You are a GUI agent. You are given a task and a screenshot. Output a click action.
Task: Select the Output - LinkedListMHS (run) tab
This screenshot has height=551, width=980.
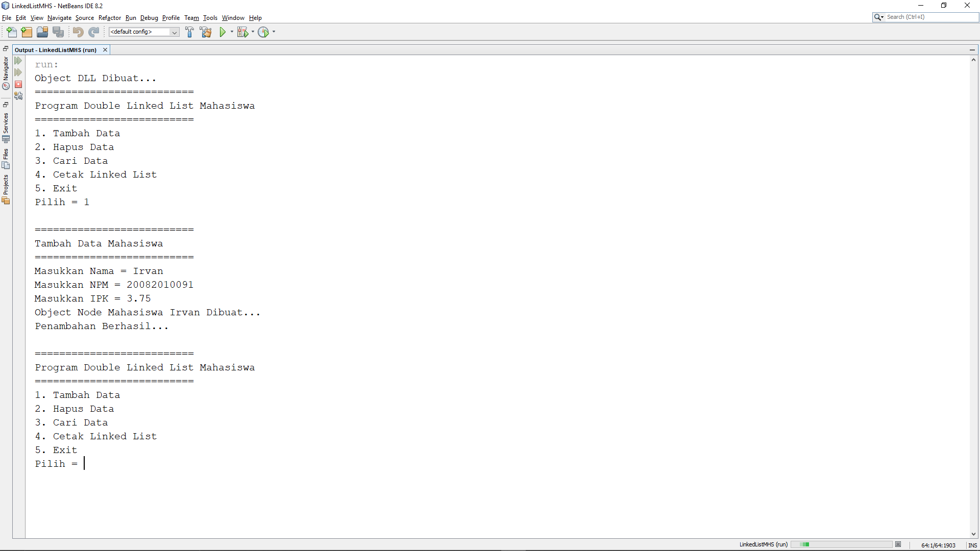click(x=56, y=50)
